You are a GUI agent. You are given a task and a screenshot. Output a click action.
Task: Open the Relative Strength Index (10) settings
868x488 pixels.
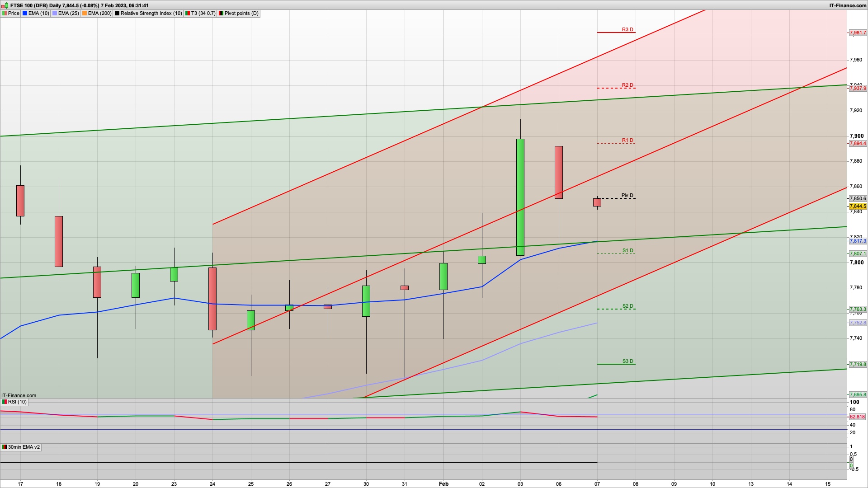[x=151, y=14]
